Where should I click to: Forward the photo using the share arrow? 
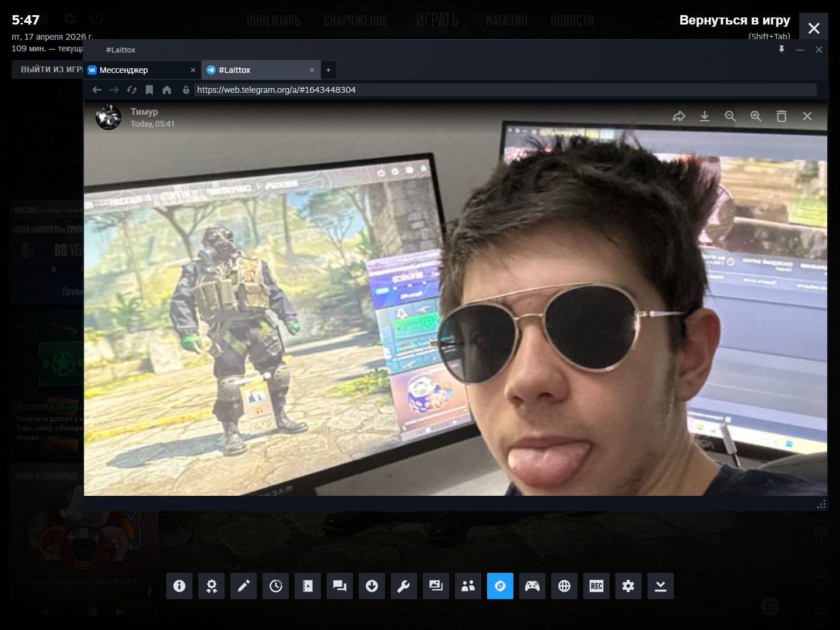[x=679, y=116]
